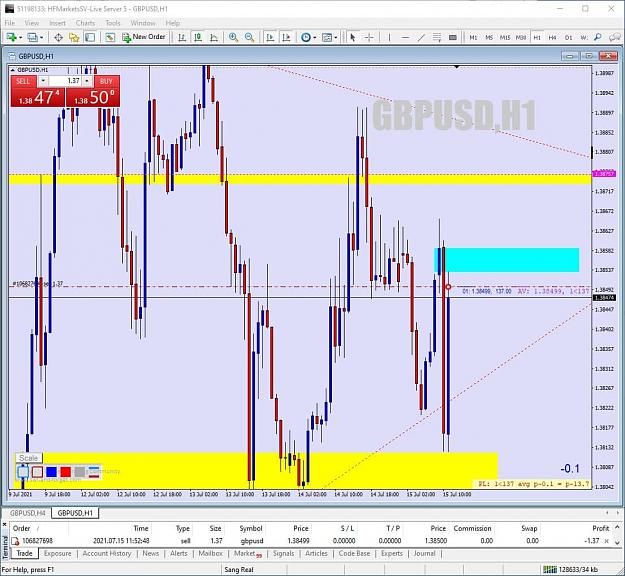Open the Insert menu
This screenshot has height=576, width=625.
(57, 23)
